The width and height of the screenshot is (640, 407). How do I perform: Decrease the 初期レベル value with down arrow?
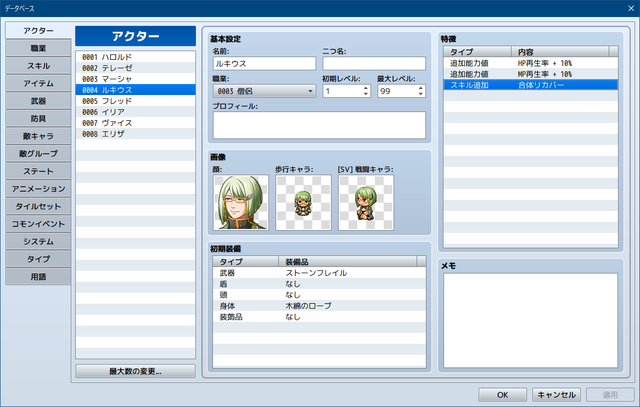[x=366, y=94]
